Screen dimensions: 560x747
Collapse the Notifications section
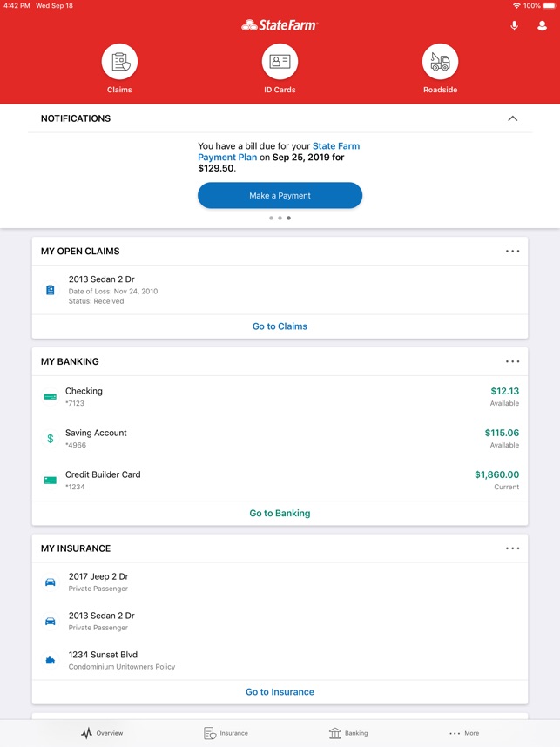(512, 118)
